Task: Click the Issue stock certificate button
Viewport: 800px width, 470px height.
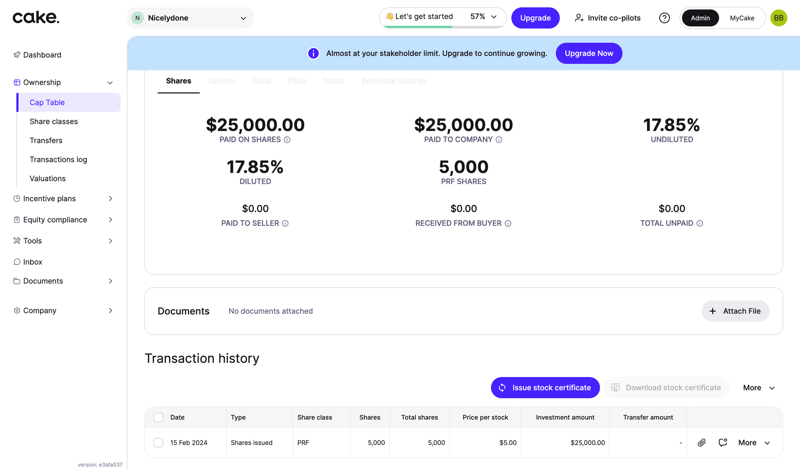Action: [x=545, y=388]
